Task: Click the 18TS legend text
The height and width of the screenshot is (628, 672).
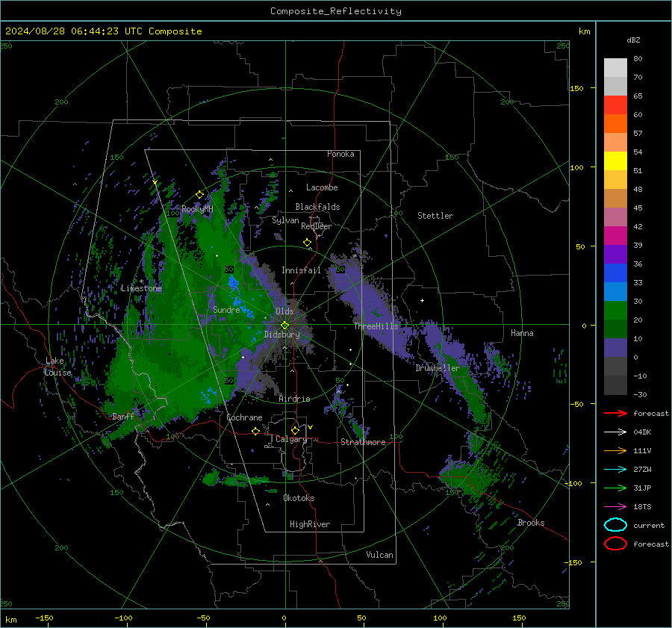Action: pos(642,507)
